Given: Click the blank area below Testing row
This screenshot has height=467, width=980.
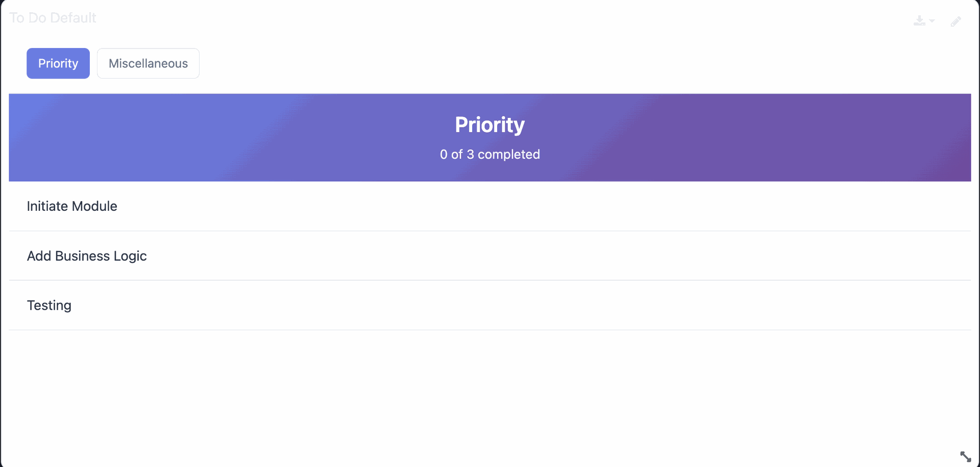Looking at the screenshot, I should (490, 388).
